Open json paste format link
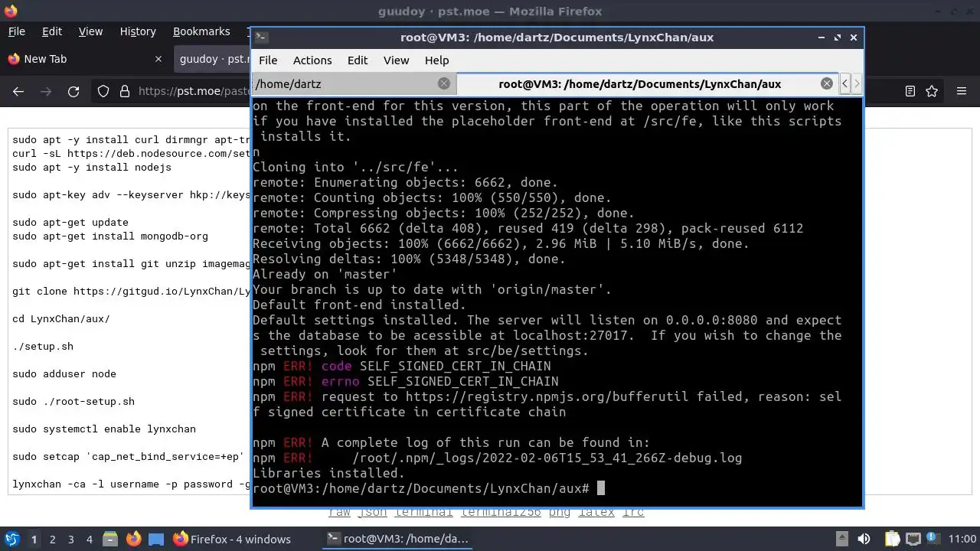 [372, 512]
